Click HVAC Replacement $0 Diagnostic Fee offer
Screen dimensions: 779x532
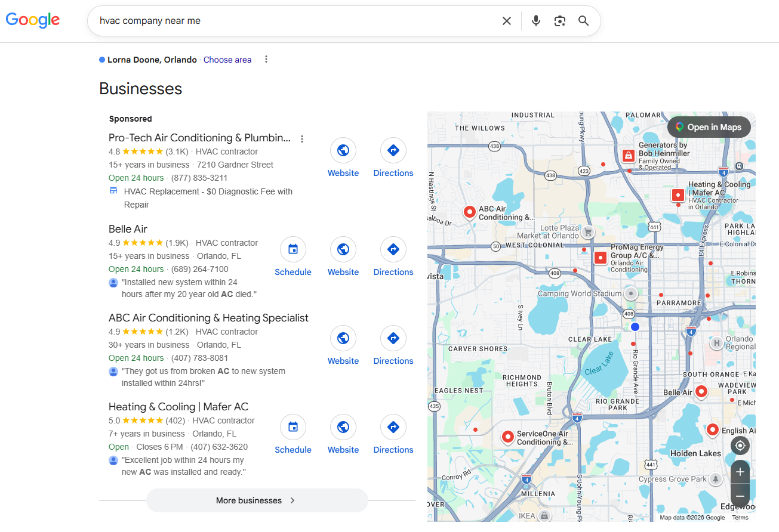(x=208, y=198)
